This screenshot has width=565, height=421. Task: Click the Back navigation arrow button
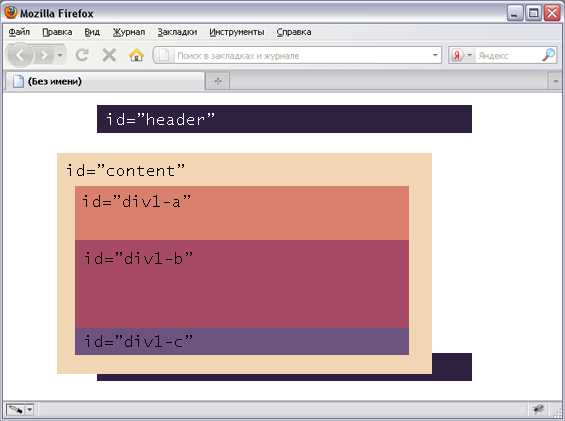[x=20, y=55]
